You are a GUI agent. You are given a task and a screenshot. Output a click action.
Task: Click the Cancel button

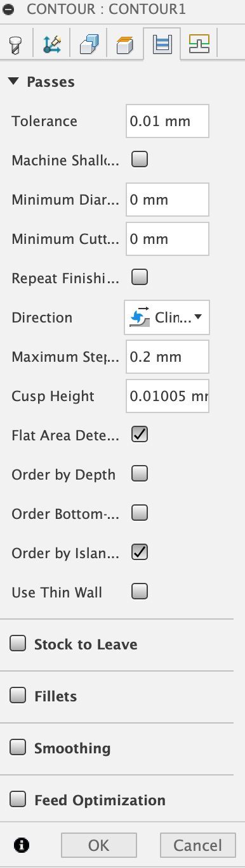[x=198, y=845]
